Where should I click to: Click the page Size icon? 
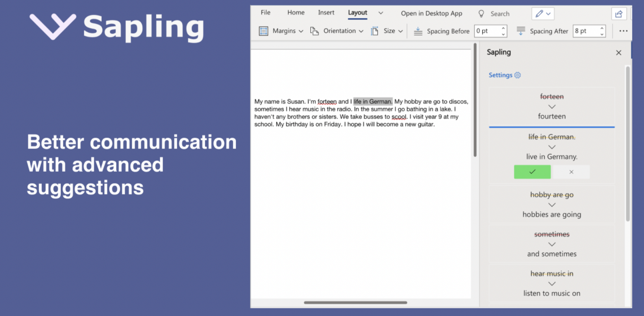tap(374, 31)
